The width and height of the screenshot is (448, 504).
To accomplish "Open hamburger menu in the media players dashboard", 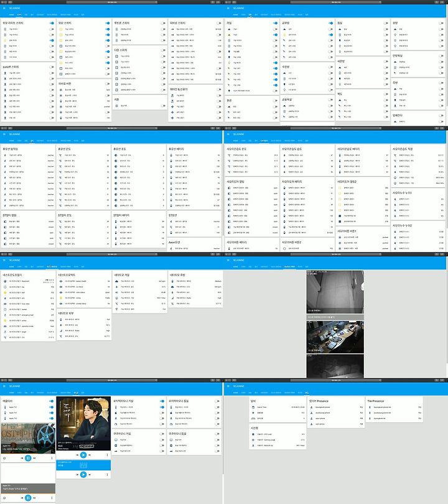I will tap(4, 386).
